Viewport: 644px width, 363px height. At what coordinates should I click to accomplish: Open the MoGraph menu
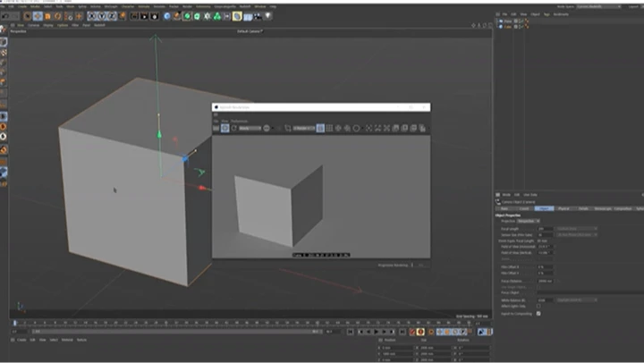[x=111, y=6]
